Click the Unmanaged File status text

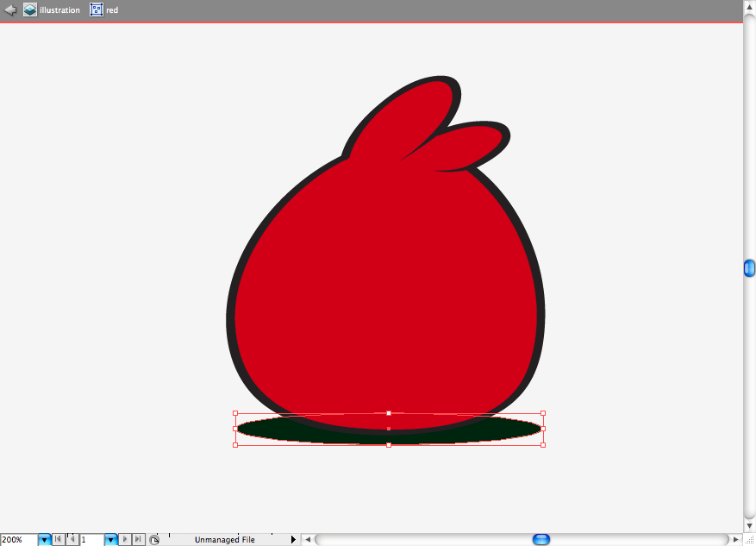pyautogui.click(x=225, y=540)
